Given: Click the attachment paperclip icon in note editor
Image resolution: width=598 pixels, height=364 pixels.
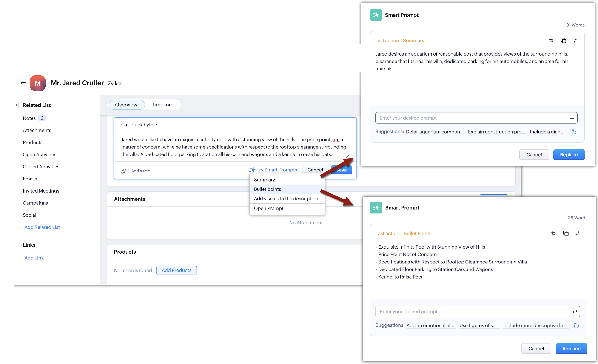Looking at the screenshot, I should (x=124, y=171).
